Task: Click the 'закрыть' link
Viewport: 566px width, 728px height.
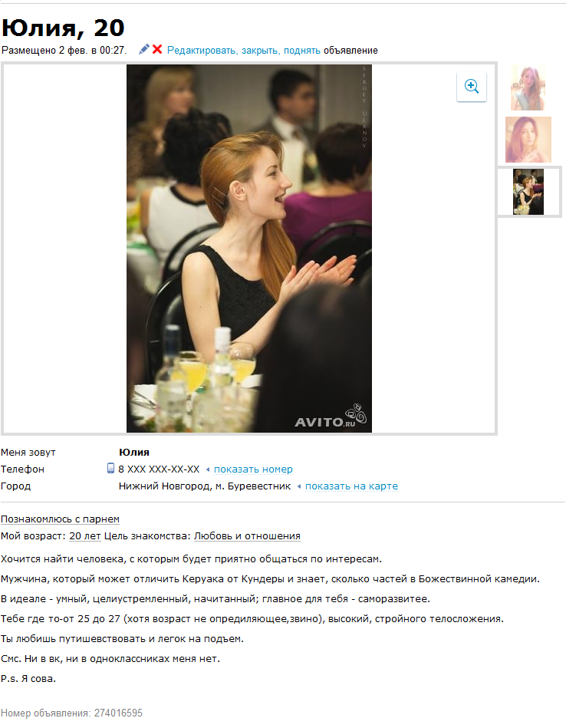Action: [261, 50]
